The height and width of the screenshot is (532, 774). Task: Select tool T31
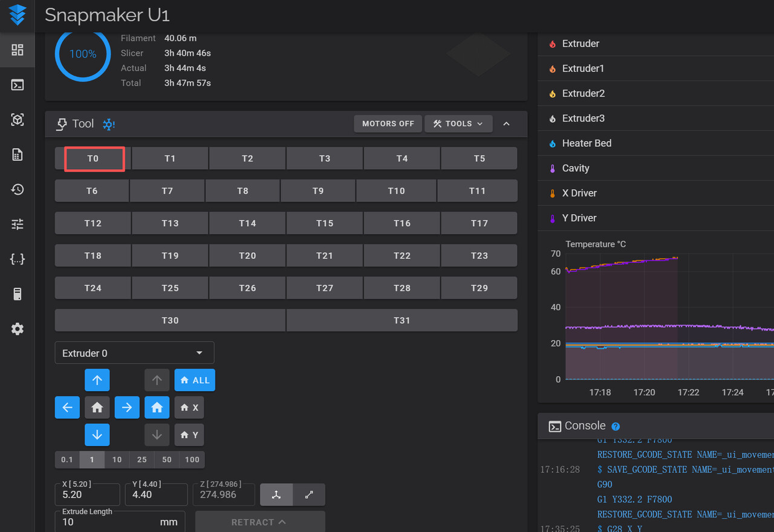click(x=402, y=320)
